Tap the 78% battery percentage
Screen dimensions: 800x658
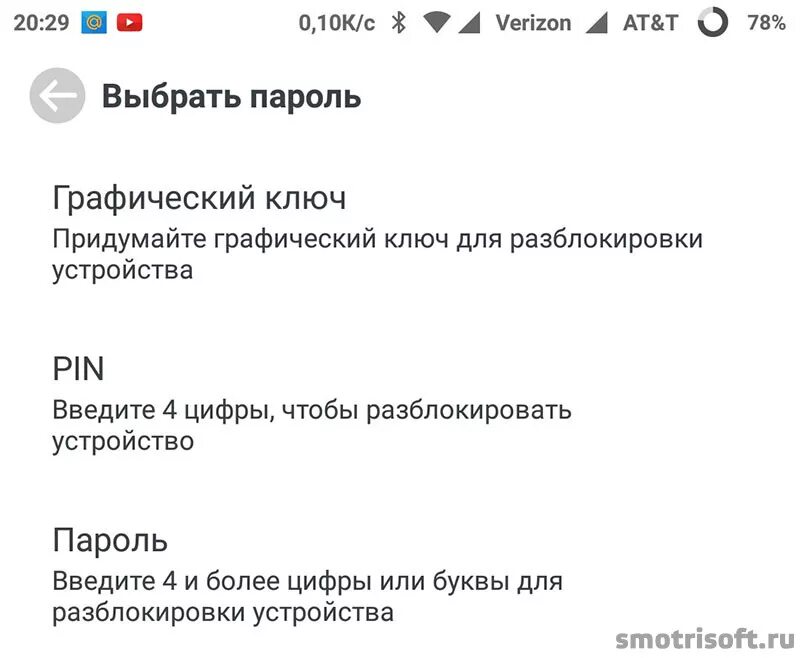tap(766, 23)
